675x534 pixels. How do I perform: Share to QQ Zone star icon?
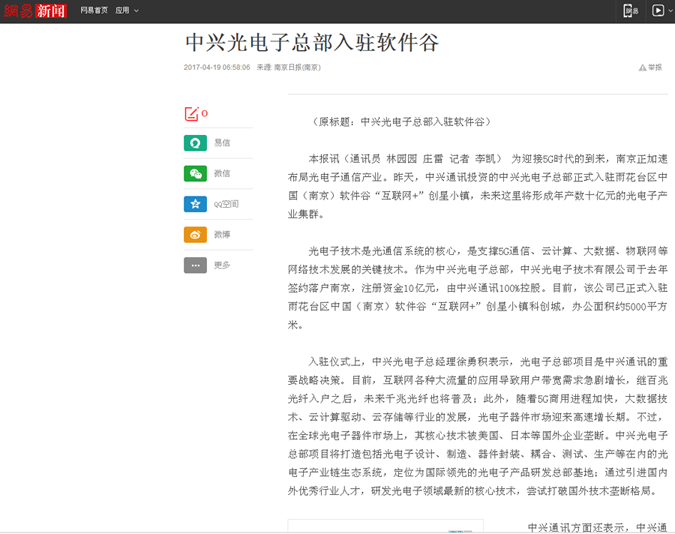click(x=195, y=204)
